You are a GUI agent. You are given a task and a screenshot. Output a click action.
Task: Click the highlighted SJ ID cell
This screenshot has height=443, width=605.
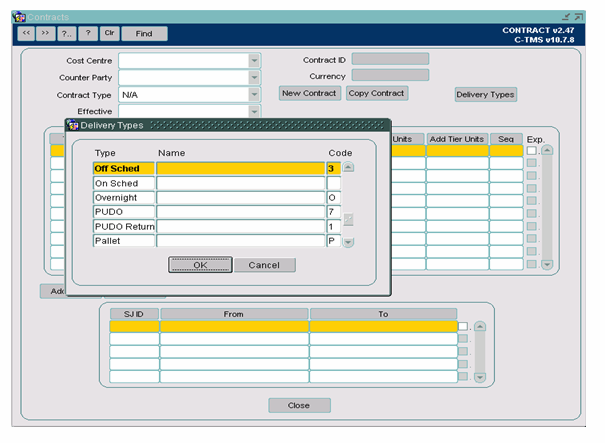pos(134,326)
